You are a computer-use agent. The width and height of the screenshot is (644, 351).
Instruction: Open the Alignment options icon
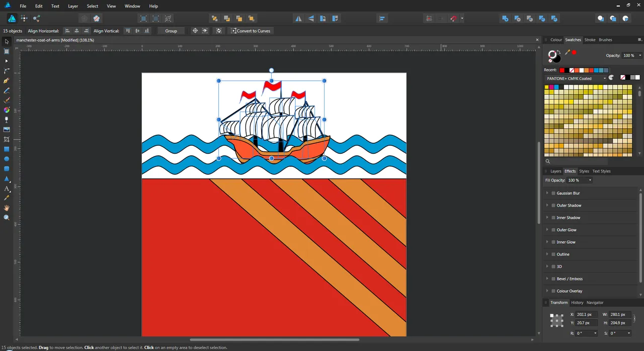pos(382,18)
